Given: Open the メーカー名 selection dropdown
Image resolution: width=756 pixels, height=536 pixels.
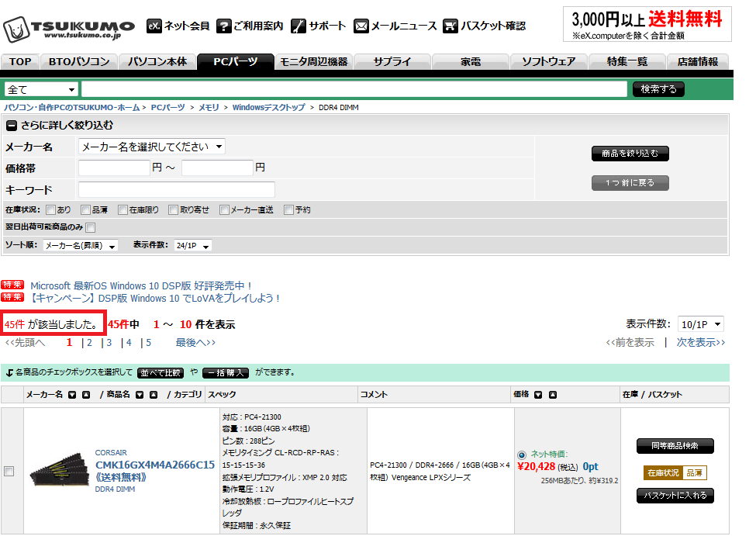Looking at the screenshot, I should (152, 147).
